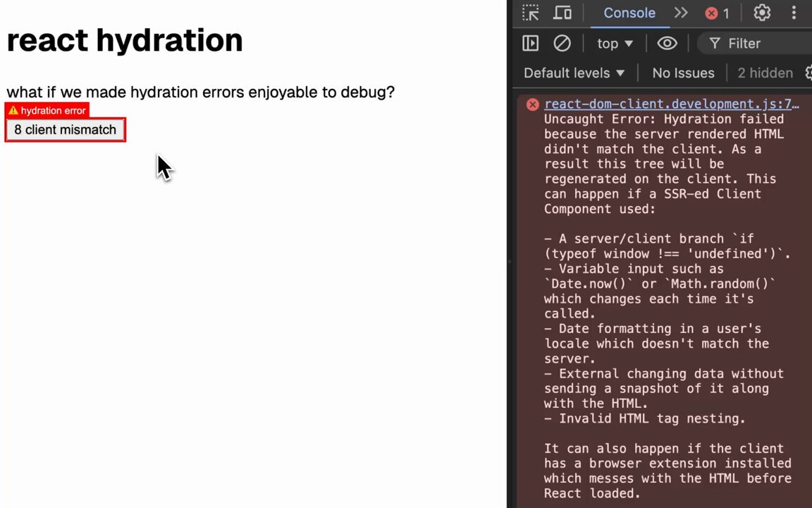Viewport: 812px width, 508px height.
Task: Toggle the console sidebar panel icon
Action: [530, 44]
